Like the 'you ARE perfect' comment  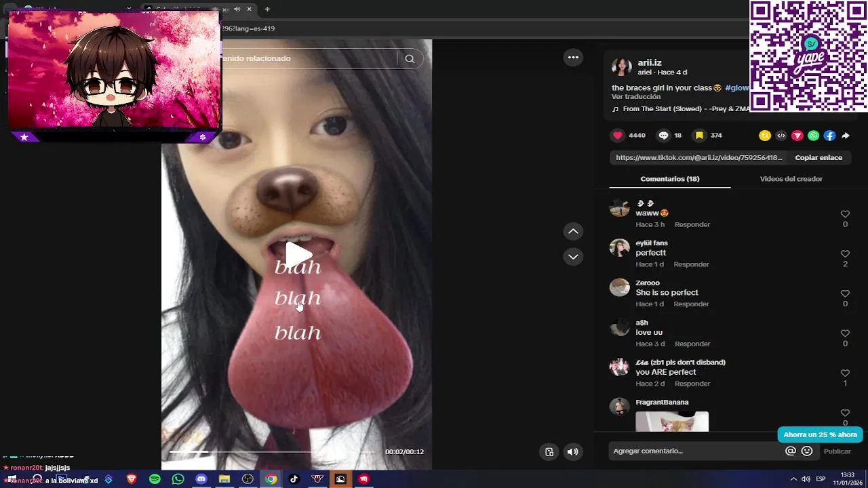click(x=845, y=373)
